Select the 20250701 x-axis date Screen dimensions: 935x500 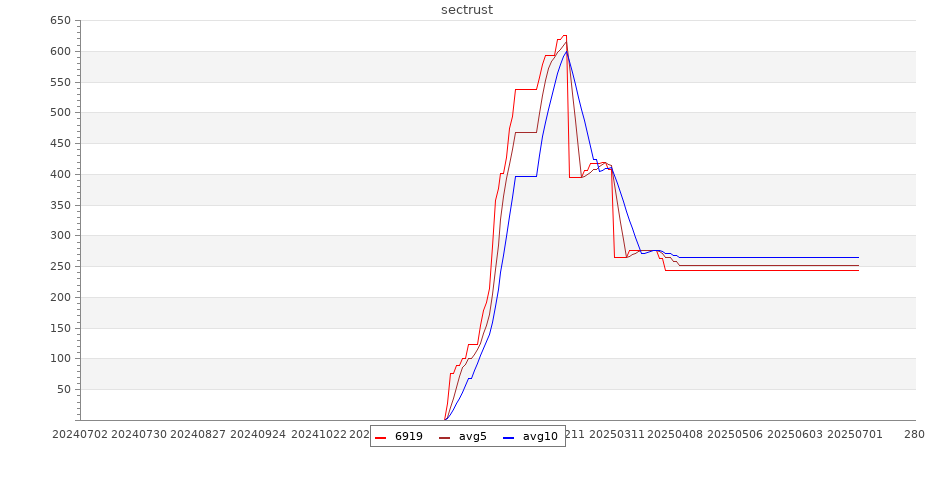[x=853, y=434]
